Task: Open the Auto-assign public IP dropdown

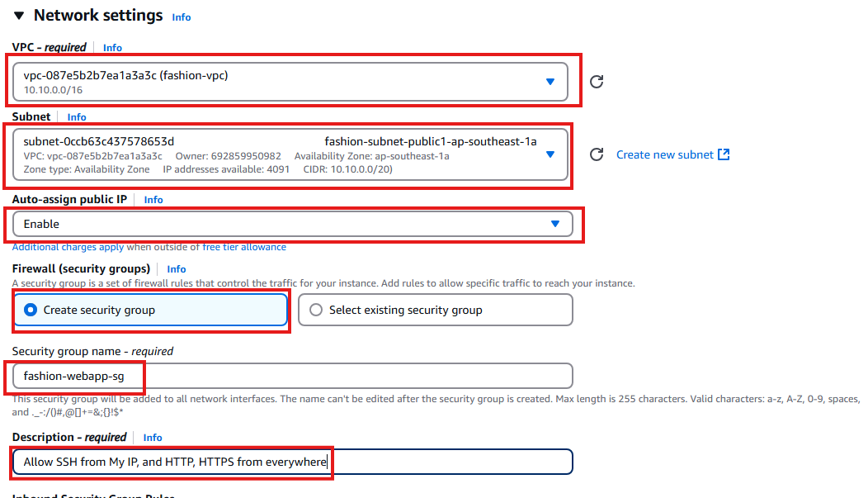Action: [292, 224]
